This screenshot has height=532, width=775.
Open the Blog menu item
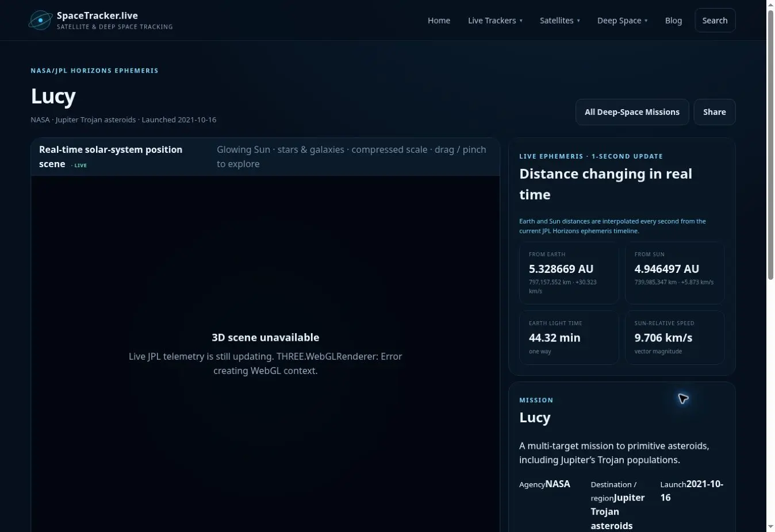pyautogui.click(x=673, y=20)
